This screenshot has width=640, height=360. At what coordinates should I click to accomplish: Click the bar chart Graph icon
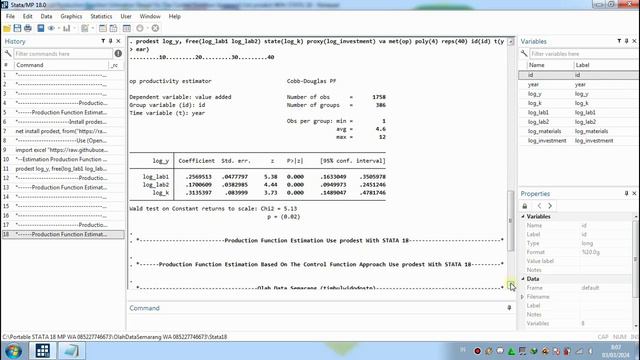click(67, 28)
